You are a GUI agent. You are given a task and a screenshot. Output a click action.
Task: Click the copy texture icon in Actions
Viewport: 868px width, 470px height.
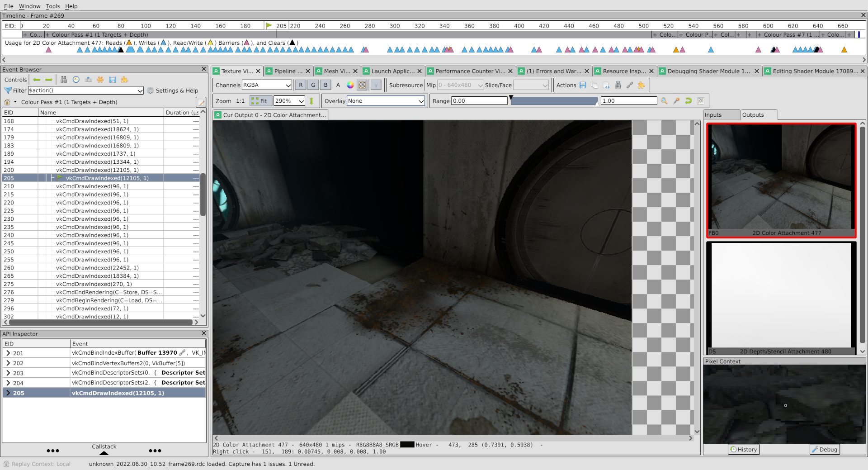tap(594, 85)
